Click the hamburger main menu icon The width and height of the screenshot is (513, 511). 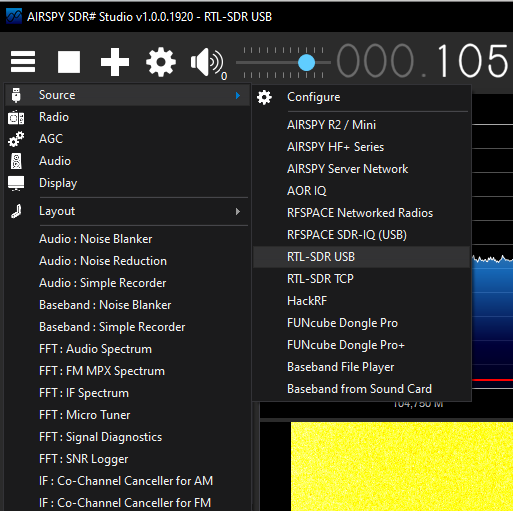(23, 62)
